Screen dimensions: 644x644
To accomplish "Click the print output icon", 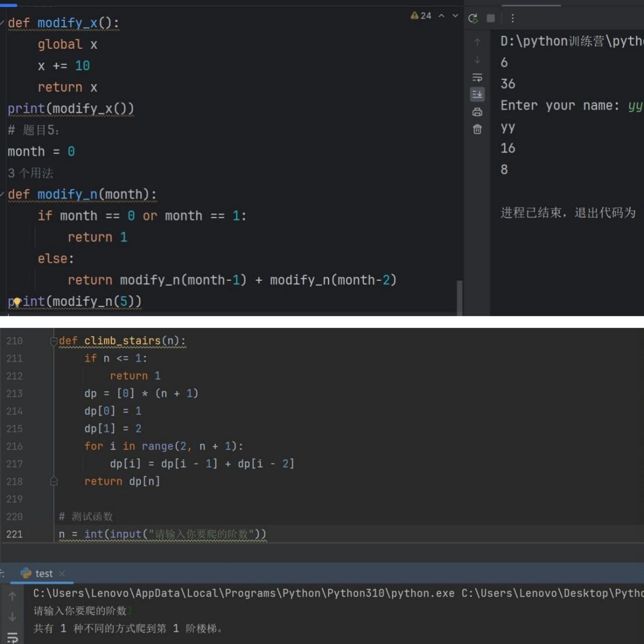I will (477, 112).
